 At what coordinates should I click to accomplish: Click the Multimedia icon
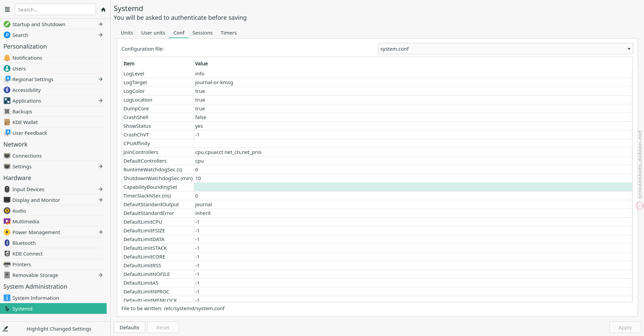[x=7, y=221]
